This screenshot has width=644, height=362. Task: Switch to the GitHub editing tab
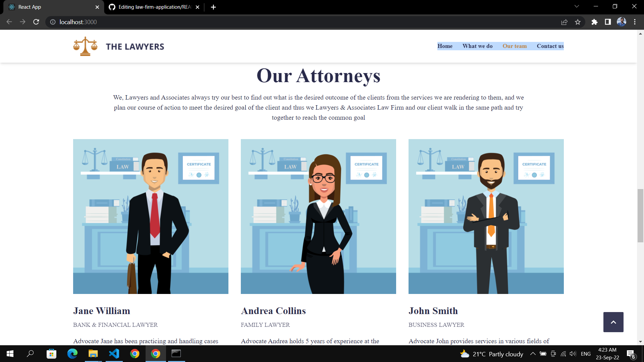[151, 7]
